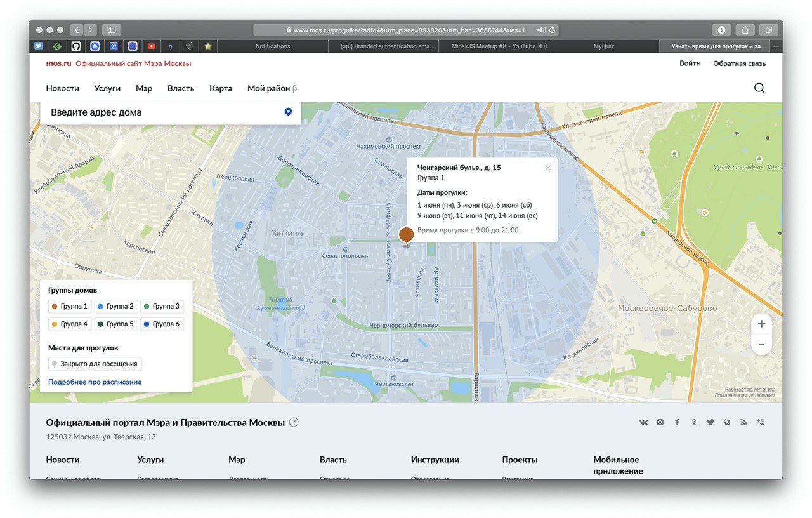This screenshot has height=518, width=812.
Task: Open the Instagram social link
Action: click(x=660, y=422)
